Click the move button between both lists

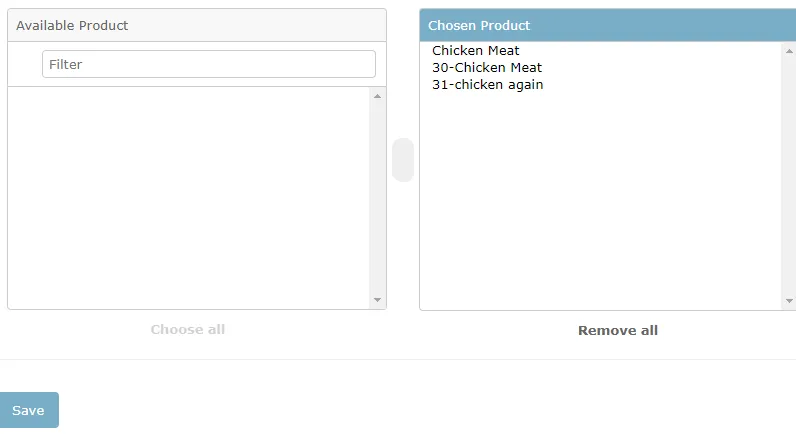click(x=403, y=160)
